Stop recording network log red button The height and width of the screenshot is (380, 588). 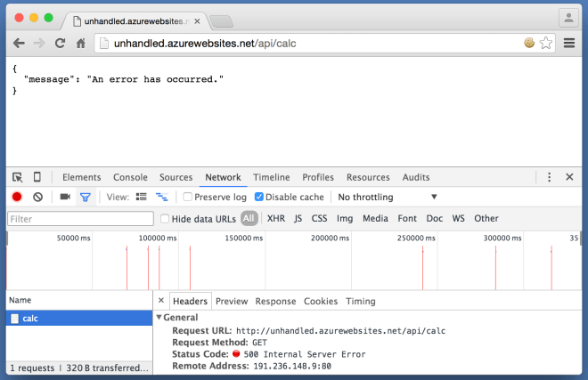click(x=17, y=197)
